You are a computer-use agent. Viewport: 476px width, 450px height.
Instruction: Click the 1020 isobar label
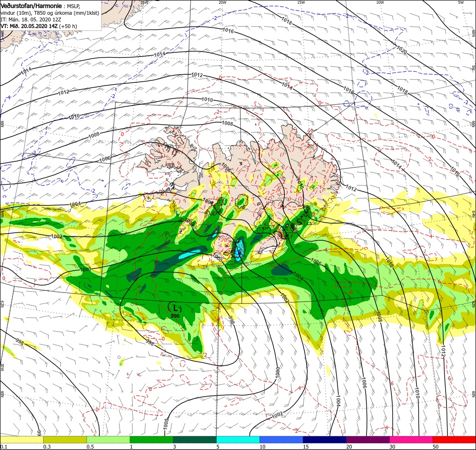402,50
